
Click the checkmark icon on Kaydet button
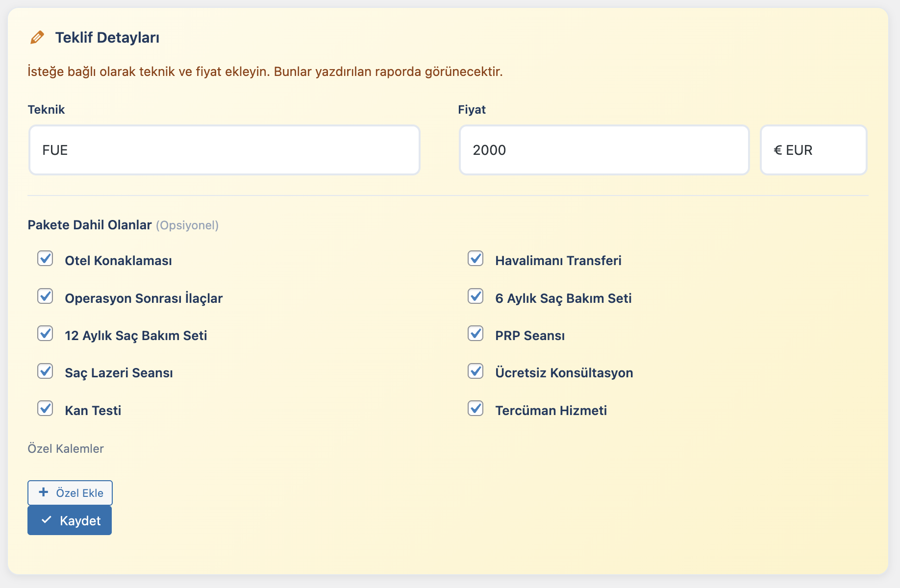coord(47,520)
